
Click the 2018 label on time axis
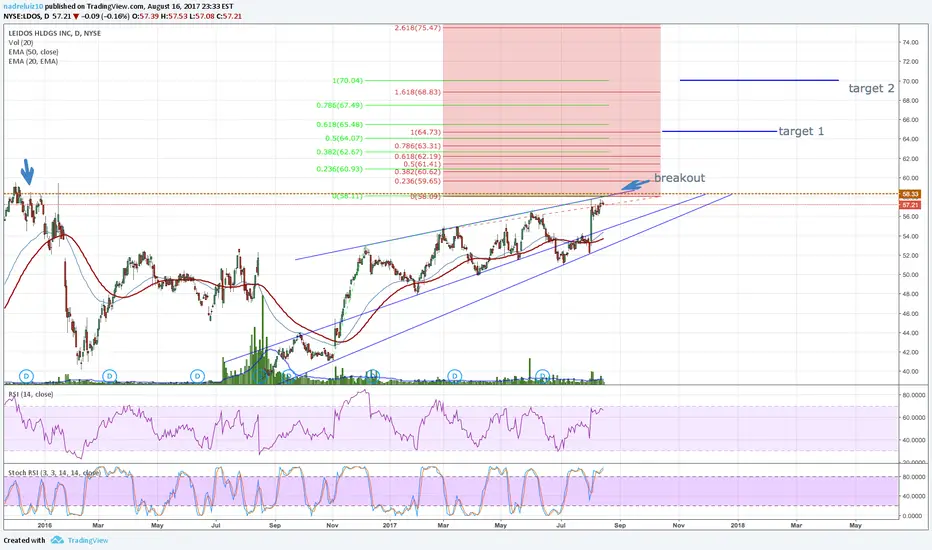737,525
